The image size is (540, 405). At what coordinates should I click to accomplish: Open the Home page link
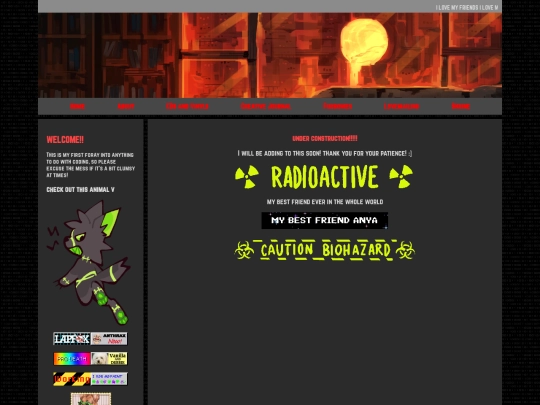[x=77, y=106]
